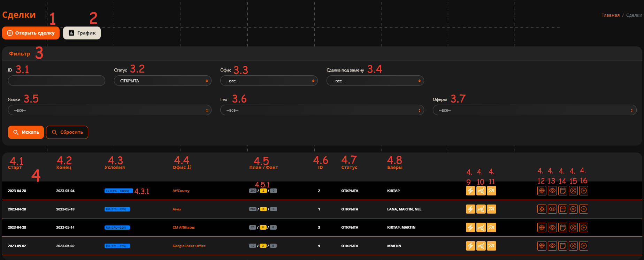The image size is (644, 260).
Task: Open GoogleSheet Office link
Action: tap(189, 246)
